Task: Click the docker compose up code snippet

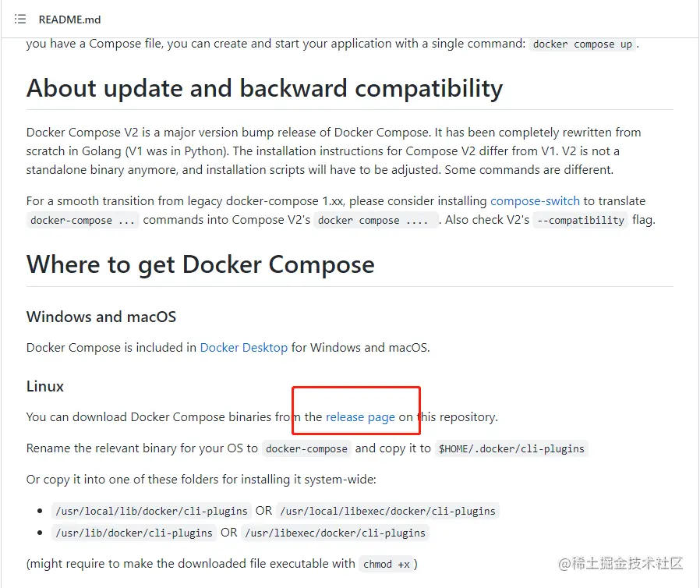Action: 582,44
